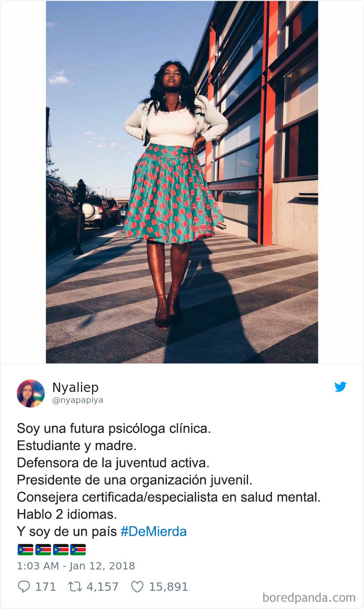The height and width of the screenshot is (609, 364).
Task: Click the reply speech bubble icon
Action: pyautogui.click(x=24, y=587)
